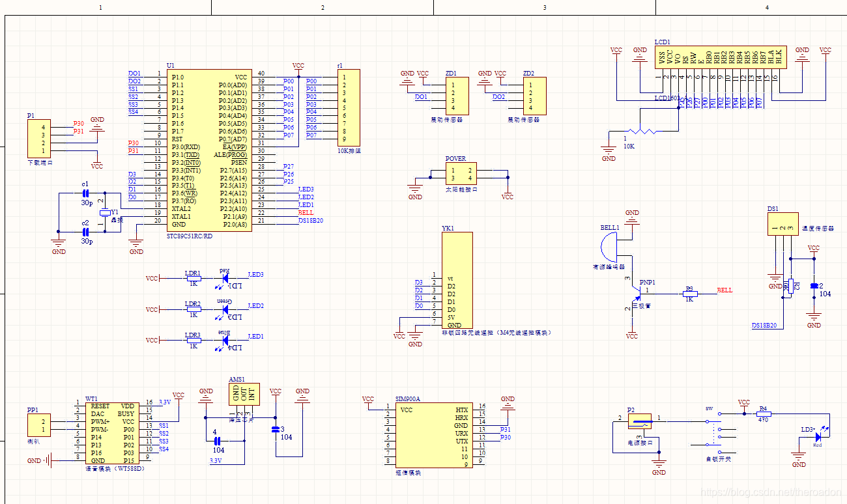The image size is (847, 504).
Task: Click the GND symbol under U1 pin 20
Action: coord(136,244)
